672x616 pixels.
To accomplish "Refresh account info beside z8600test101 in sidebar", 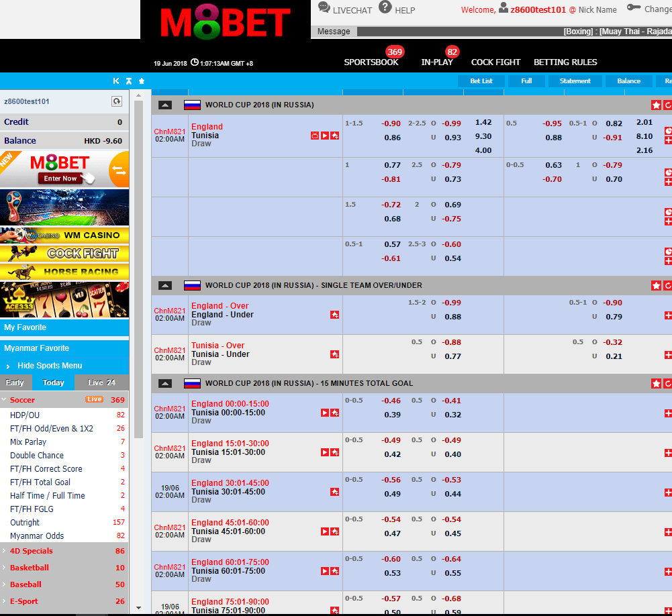I will [x=117, y=101].
